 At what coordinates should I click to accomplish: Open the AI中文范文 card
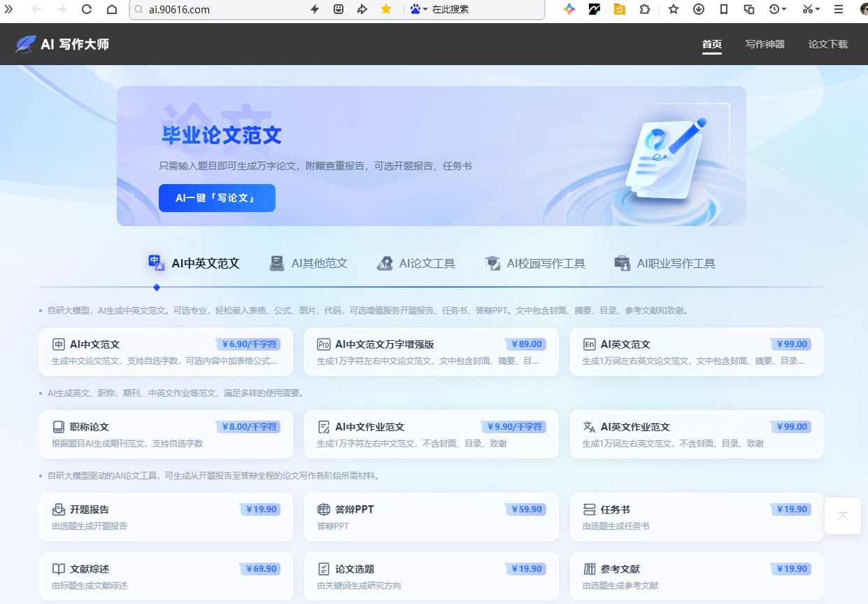pyautogui.click(x=166, y=352)
